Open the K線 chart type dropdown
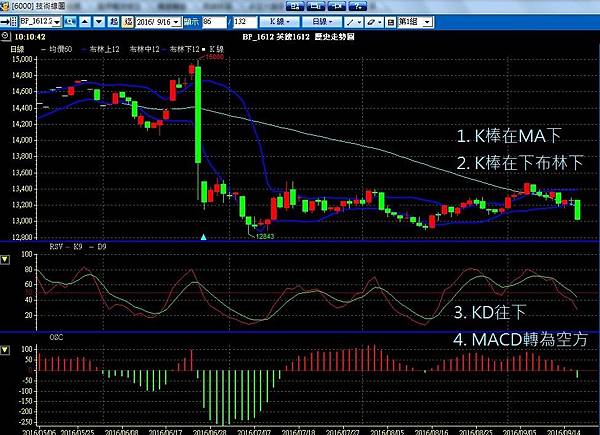This screenshot has width=600, height=435. coord(280,22)
